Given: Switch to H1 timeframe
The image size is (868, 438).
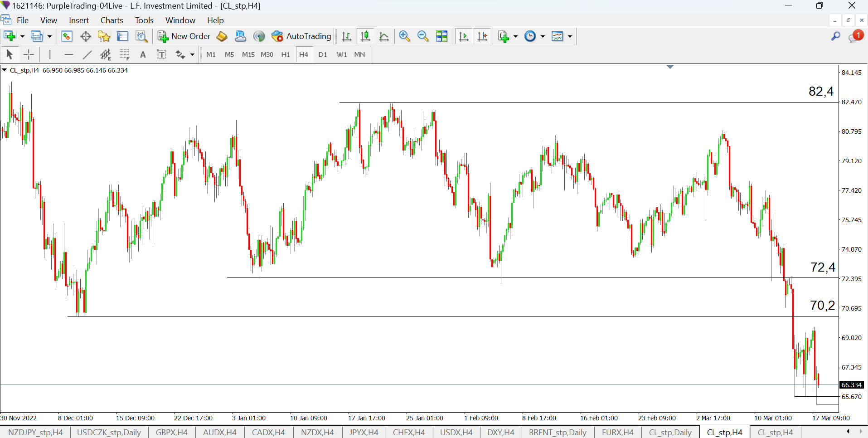Looking at the screenshot, I should click(286, 55).
